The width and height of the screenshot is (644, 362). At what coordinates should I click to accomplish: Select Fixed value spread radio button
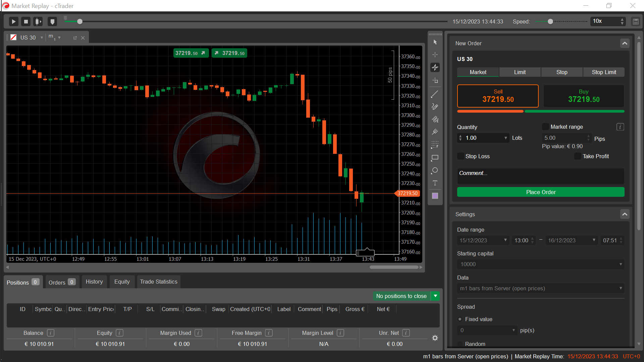(x=460, y=319)
